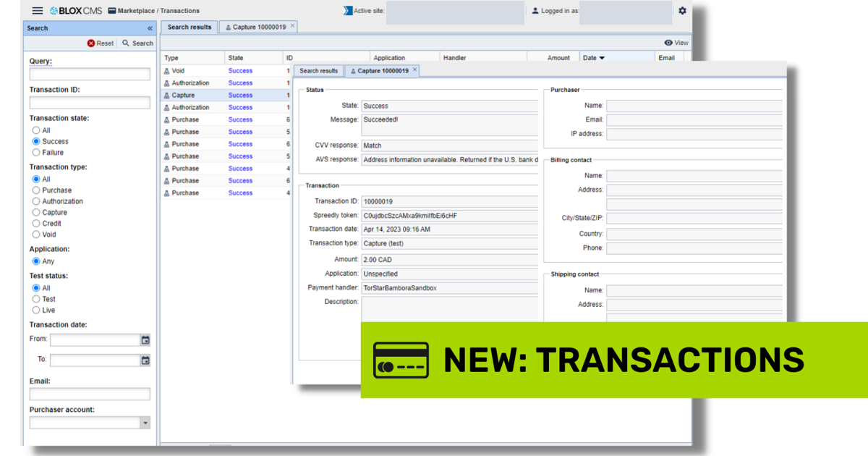This screenshot has height=456, width=868.
Task: Select Purchase transaction type radio
Action: (x=36, y=190)
